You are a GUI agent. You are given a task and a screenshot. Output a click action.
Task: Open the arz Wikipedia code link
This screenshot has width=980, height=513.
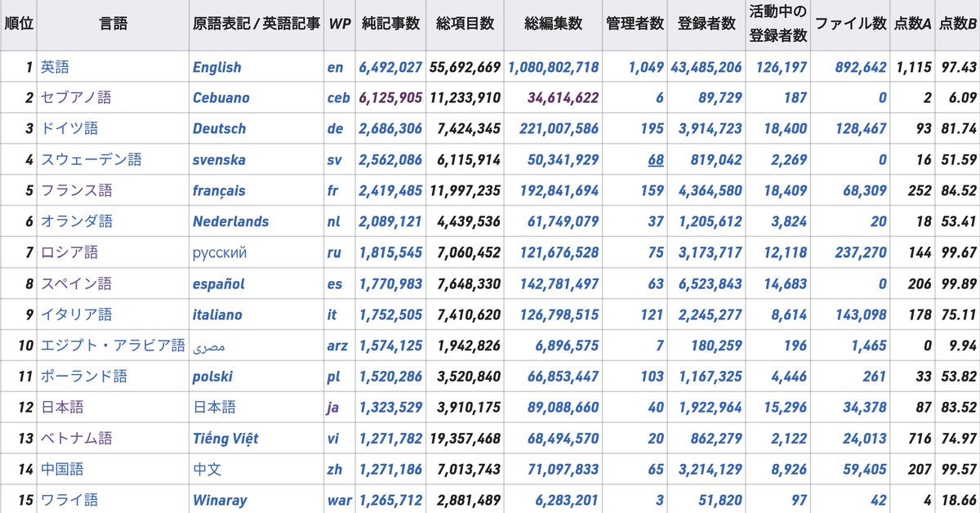pyautogui.click(x=337, y=346)
